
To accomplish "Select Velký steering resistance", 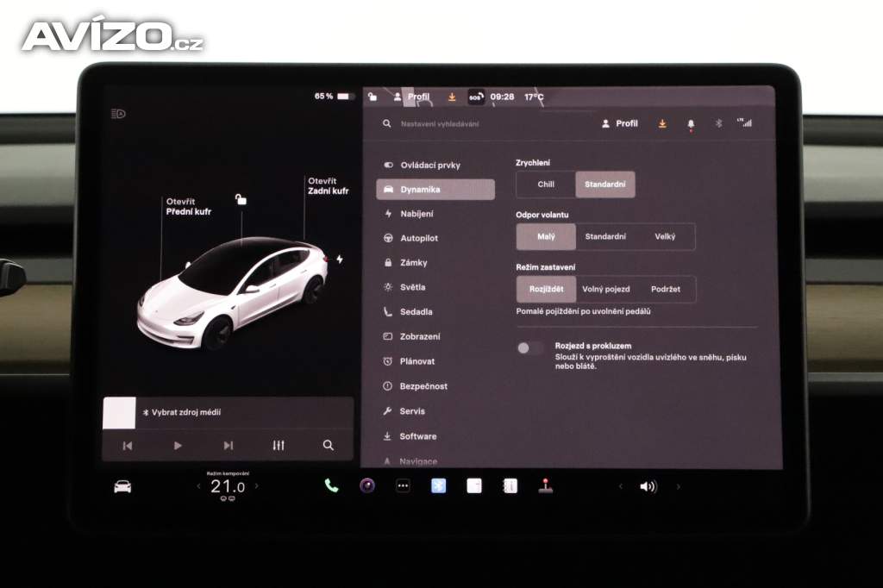I will 665,236.
